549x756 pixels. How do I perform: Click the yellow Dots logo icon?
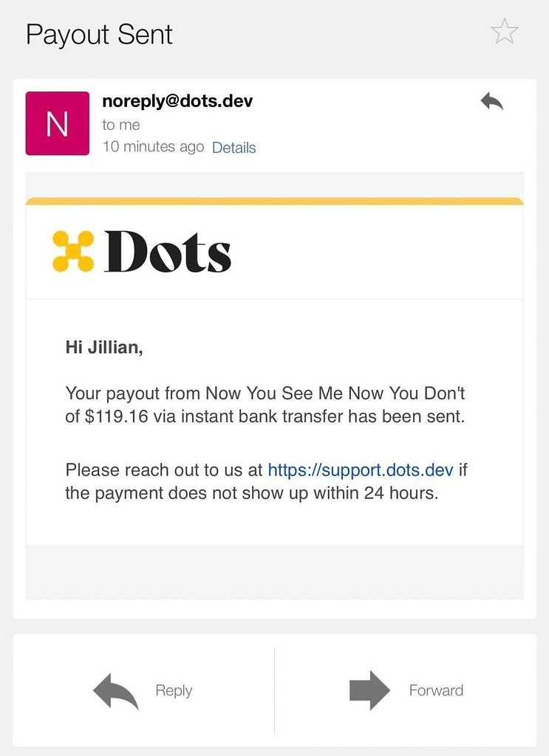(73, 251)
